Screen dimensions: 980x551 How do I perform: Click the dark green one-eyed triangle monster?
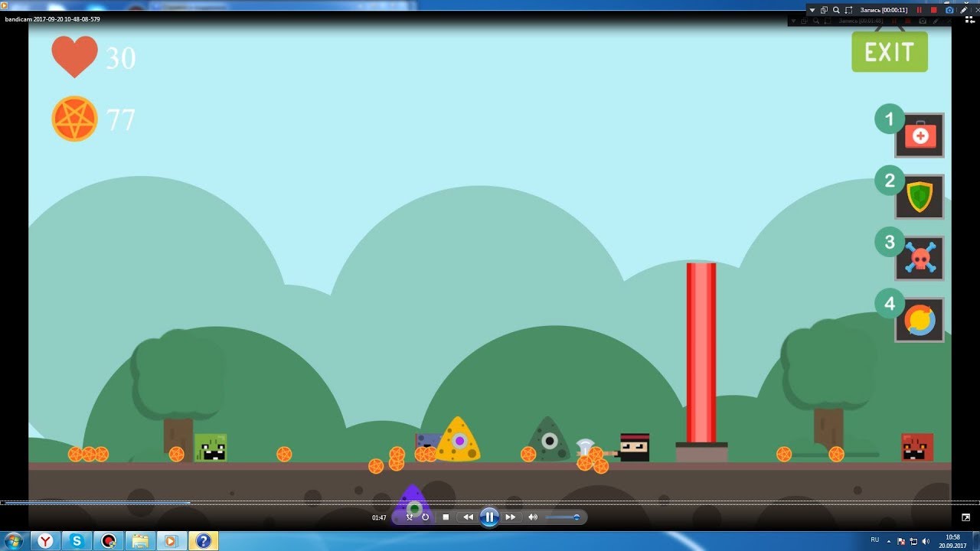pos(548,439)
